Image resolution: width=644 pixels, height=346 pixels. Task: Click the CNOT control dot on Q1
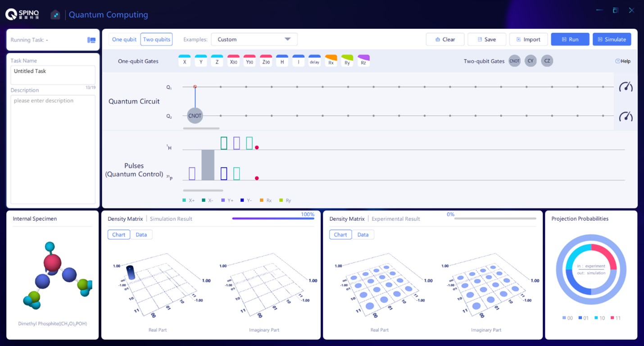click(x=195, y=86)
